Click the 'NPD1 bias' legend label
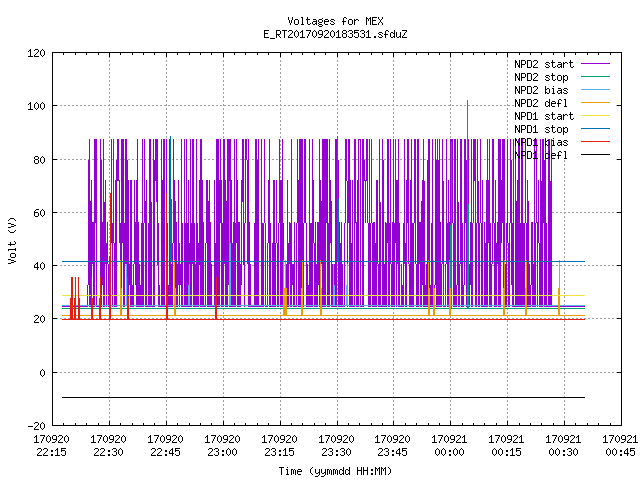Viewport: 640px width, 480px height. click(x=541, y=142)
